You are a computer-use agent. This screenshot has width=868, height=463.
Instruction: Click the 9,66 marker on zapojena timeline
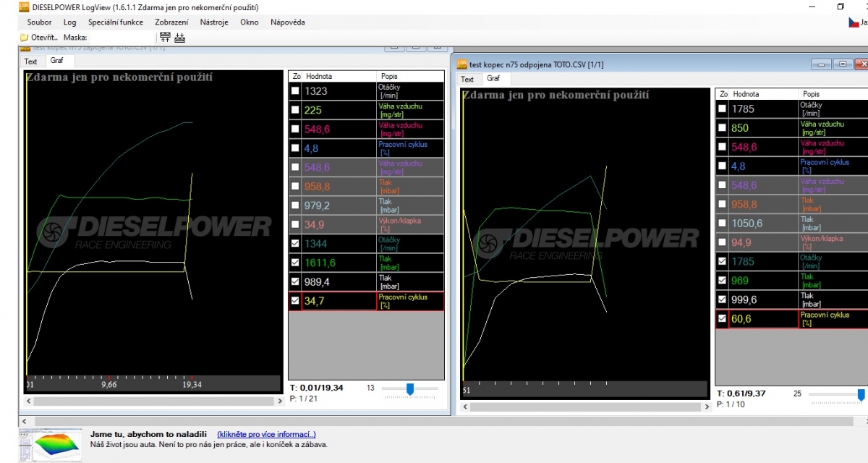(x=109, y=385)
